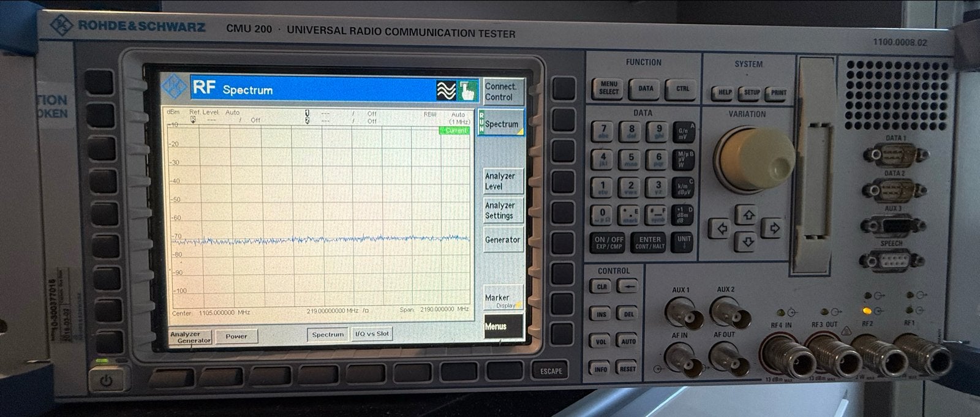Image resolution: width=980 pixels, height=417 pixels.
Task: Hit the DEL control key
Action: (628, 314)
